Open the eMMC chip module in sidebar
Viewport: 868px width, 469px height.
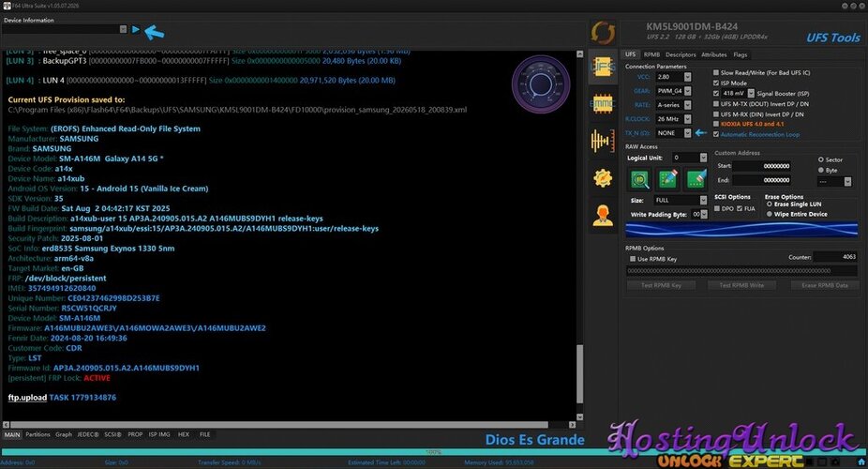(603, 103)
